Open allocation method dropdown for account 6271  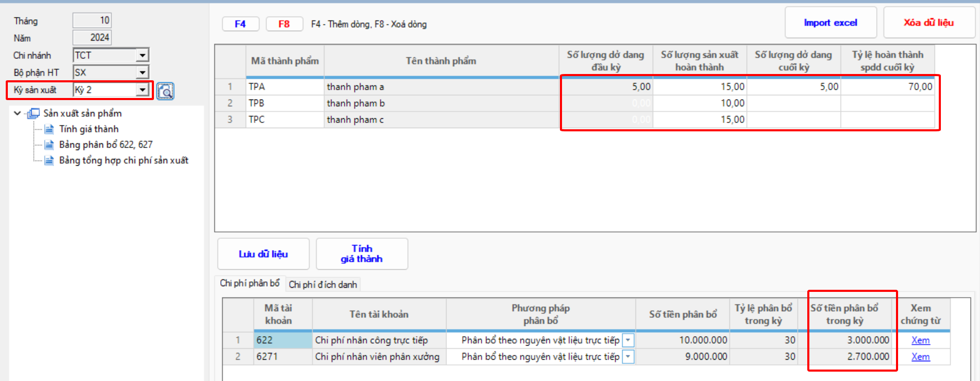point(628,357)
